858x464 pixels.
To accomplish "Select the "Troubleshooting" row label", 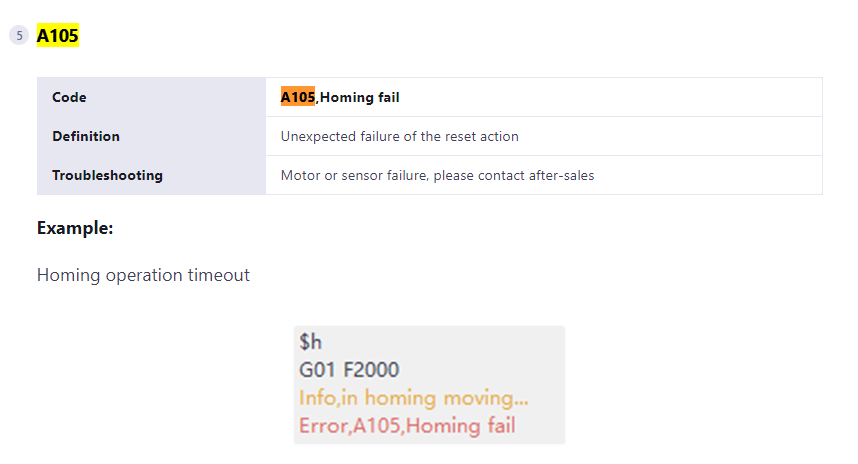I will click(x=107, y=175).
